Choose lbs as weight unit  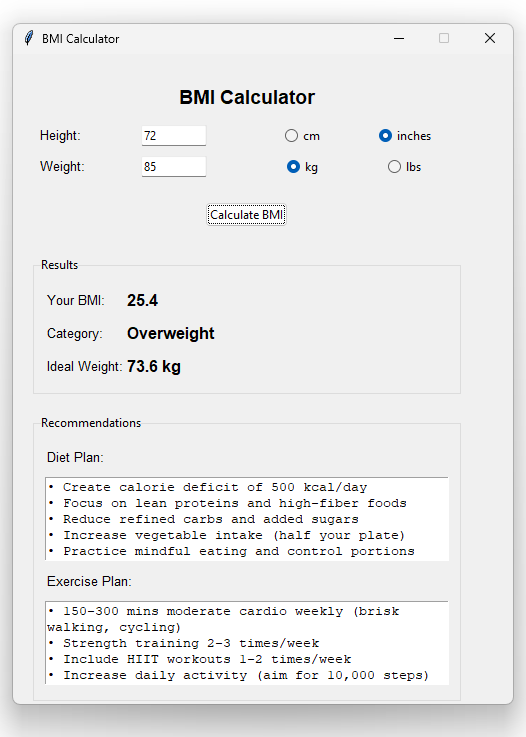coord(404,167)
